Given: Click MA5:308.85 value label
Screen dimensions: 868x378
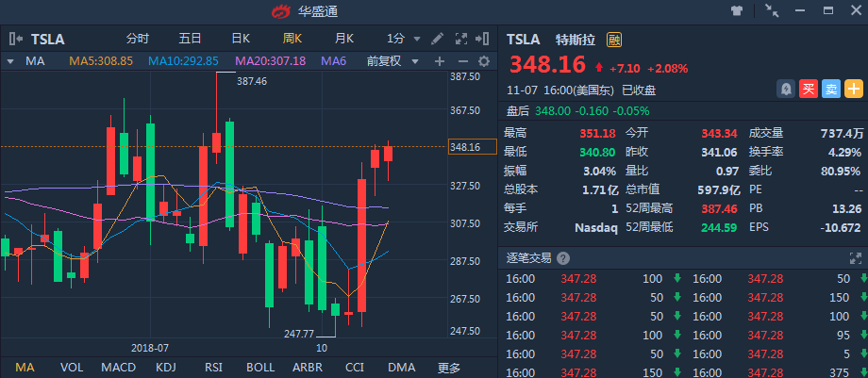Looking at the screenshot, I should pos(101,61).
